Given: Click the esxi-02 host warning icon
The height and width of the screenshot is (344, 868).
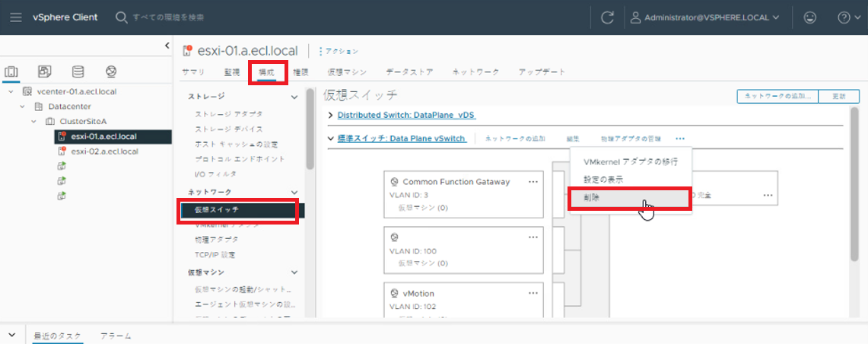Looking at the screenshot, I should 62,151.
